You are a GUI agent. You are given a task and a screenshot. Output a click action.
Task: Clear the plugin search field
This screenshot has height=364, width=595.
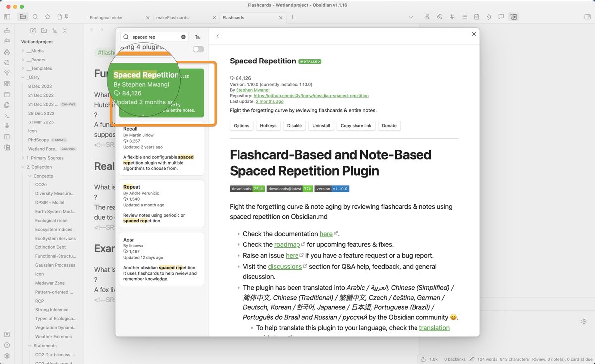click(183, 37)
